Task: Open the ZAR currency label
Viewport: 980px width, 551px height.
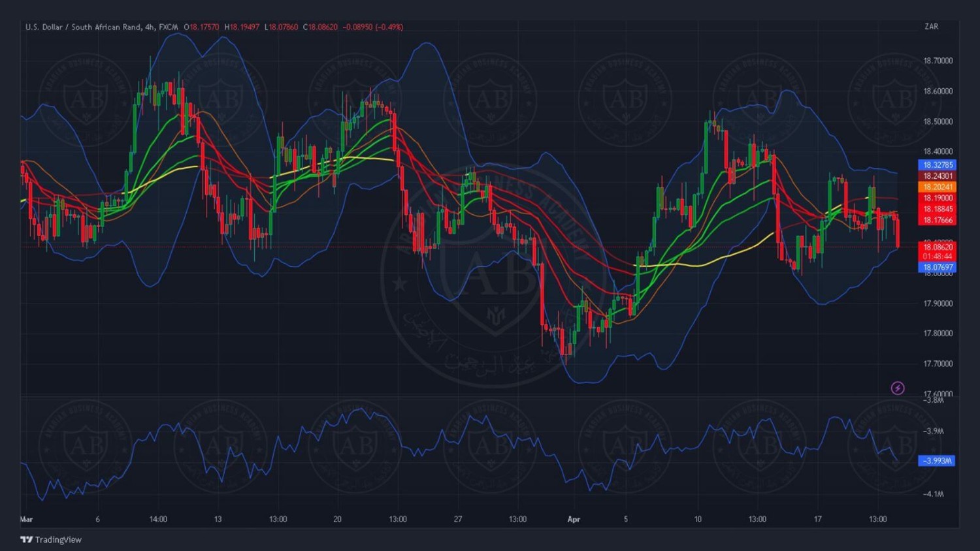Action: (931, 27)
